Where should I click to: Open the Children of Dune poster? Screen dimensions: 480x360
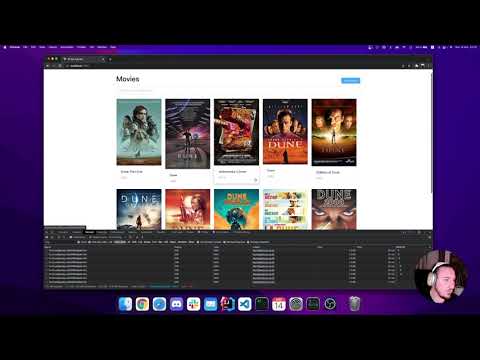pyautogui.click(x=334, y=132)
